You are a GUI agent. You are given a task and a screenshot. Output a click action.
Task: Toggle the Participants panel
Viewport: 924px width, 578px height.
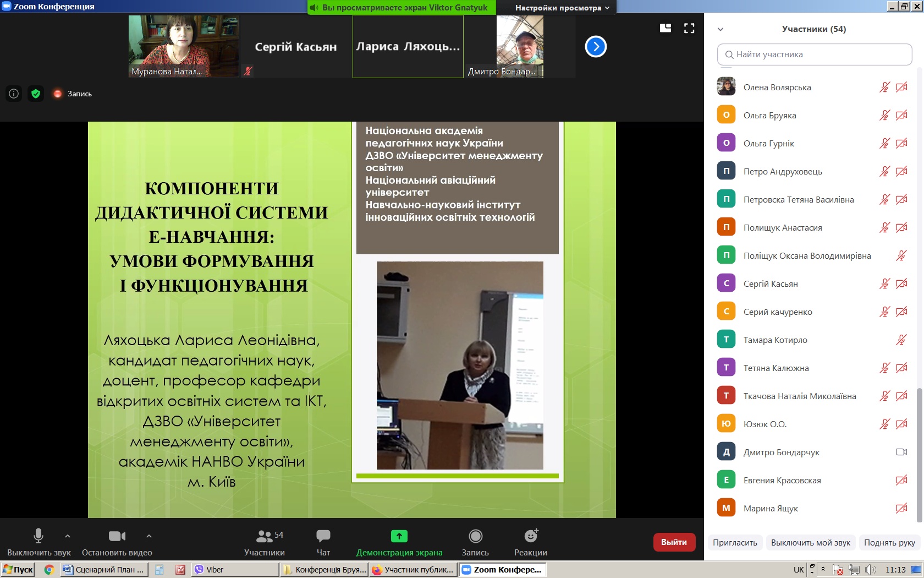tap(265, 536)
